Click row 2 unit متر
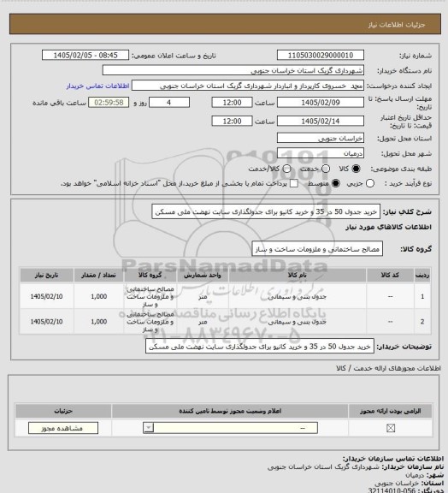Screen dimensions: 448x493 tap(203, 322)
